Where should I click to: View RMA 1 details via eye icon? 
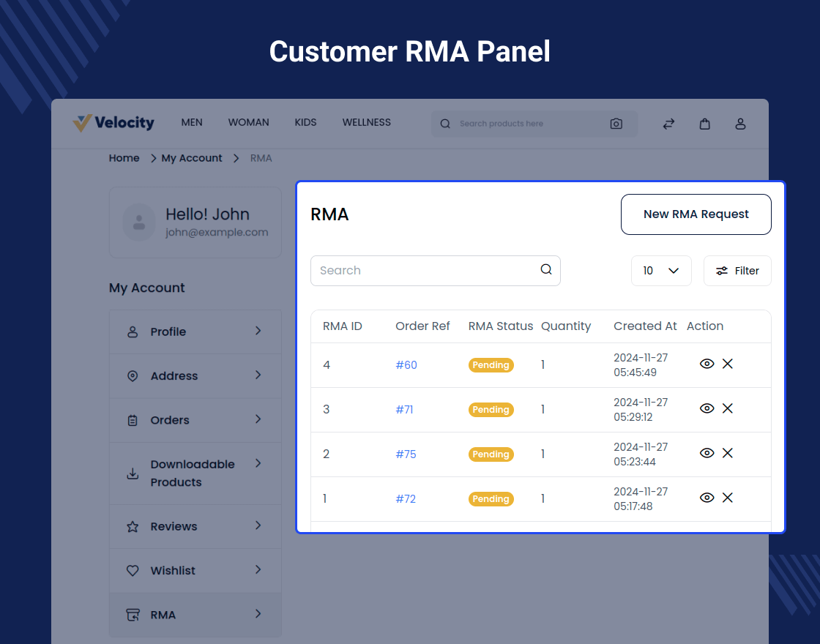(707, 498)
